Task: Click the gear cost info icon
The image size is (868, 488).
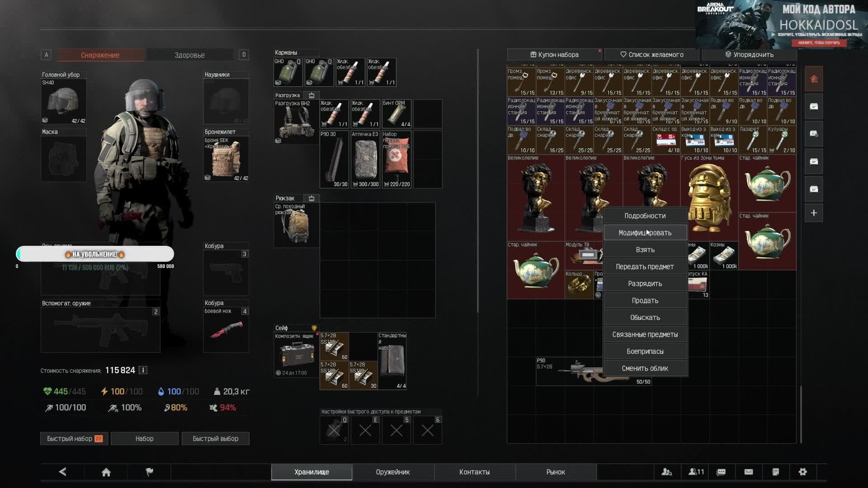Action: 143,370
